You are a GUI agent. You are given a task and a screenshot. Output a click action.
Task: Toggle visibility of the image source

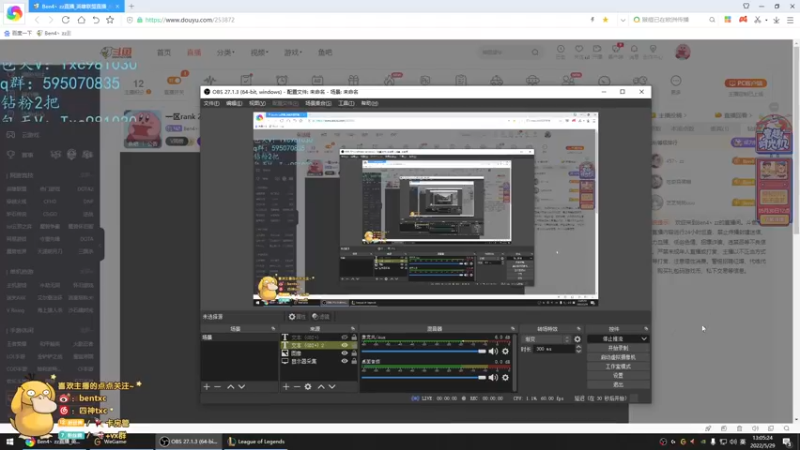[x=344, y=353]
